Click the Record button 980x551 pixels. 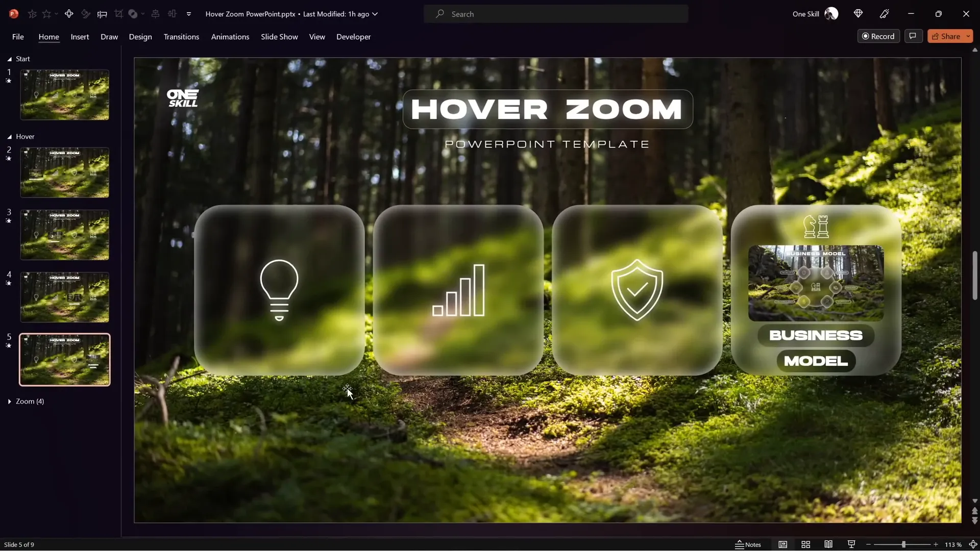(x=878, y=36)
